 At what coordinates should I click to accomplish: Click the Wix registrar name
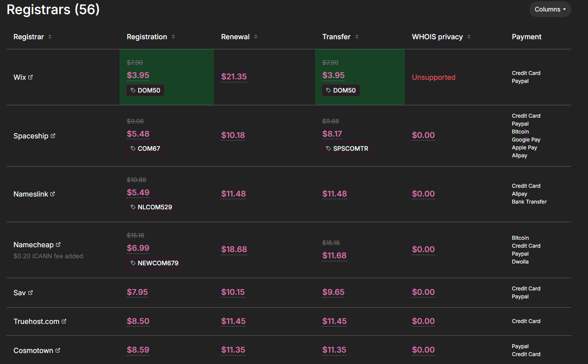(x=20, y=77)
